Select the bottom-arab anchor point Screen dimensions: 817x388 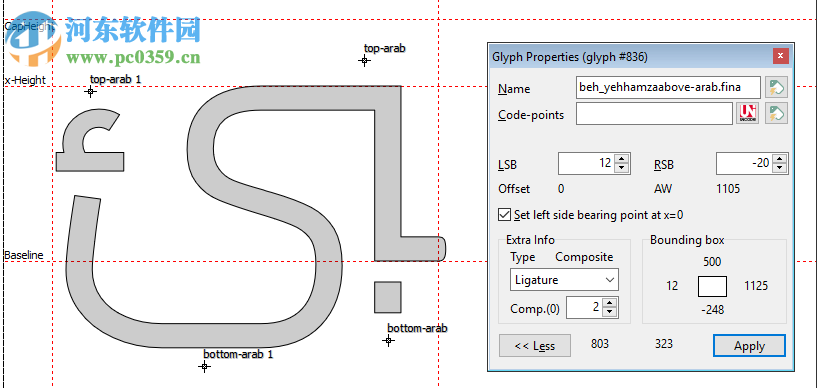click(388, 341)
